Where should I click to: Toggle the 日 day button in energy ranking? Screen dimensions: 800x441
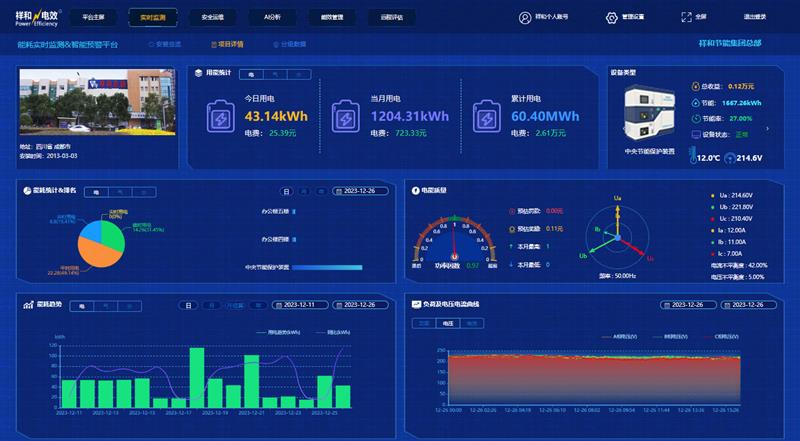[x=287, y=190]
